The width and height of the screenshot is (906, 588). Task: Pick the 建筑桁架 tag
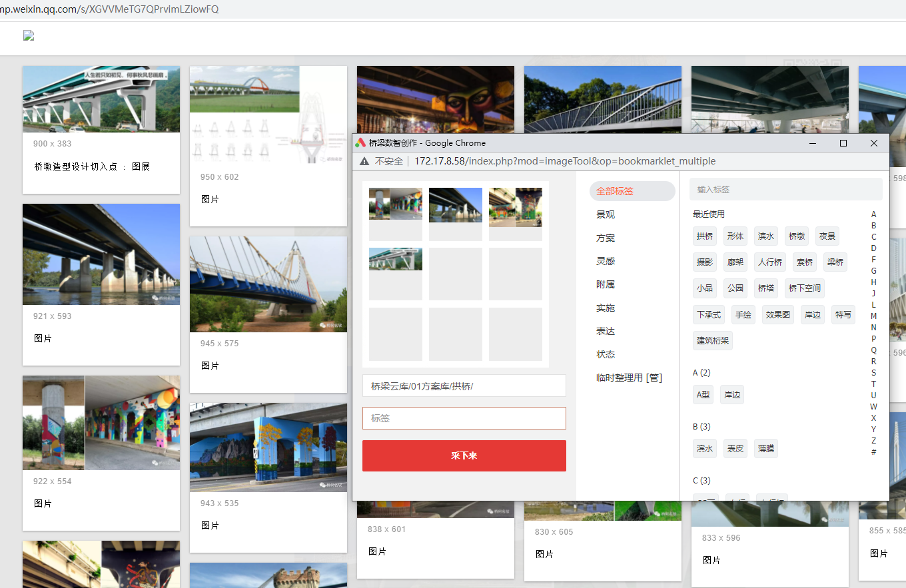click(713, 340)
